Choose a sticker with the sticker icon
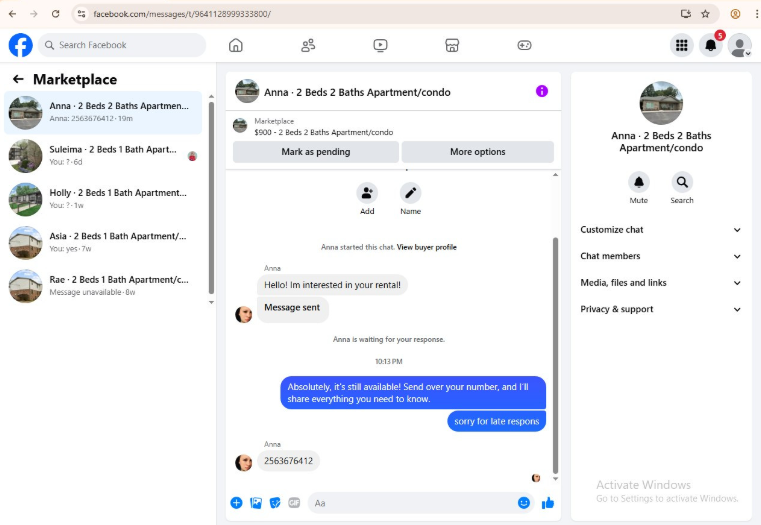This screenshot has width=761, height=525. pos(275,503)
